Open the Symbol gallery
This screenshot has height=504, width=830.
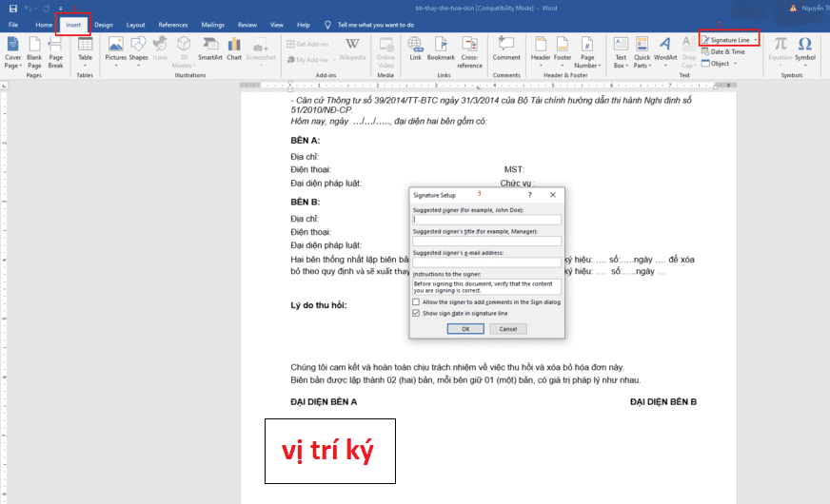805,53
